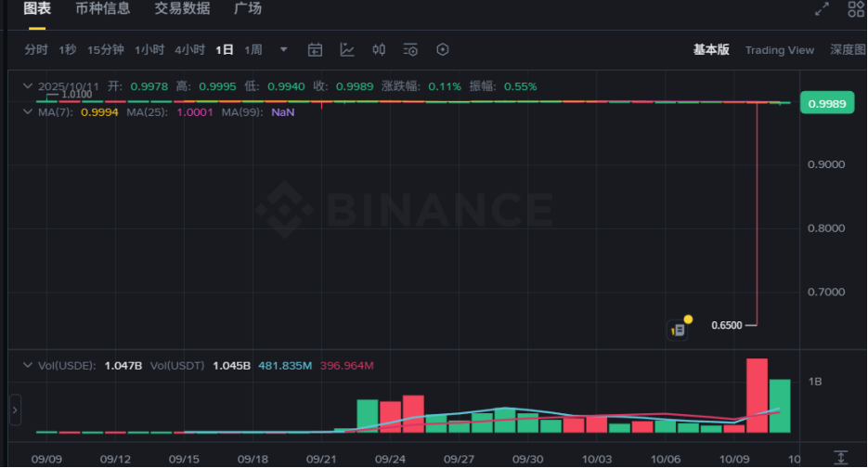Open the more intervals dropdown arrow
Image resolution: width=868 pixels, height=468 pixels.
pos(284,50)
